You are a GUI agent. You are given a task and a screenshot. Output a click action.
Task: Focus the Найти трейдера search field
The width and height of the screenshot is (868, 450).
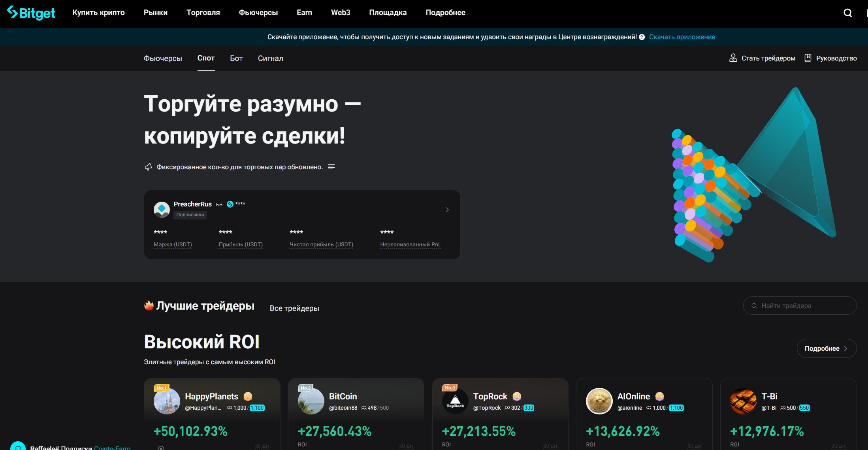[x=800, y=306]
